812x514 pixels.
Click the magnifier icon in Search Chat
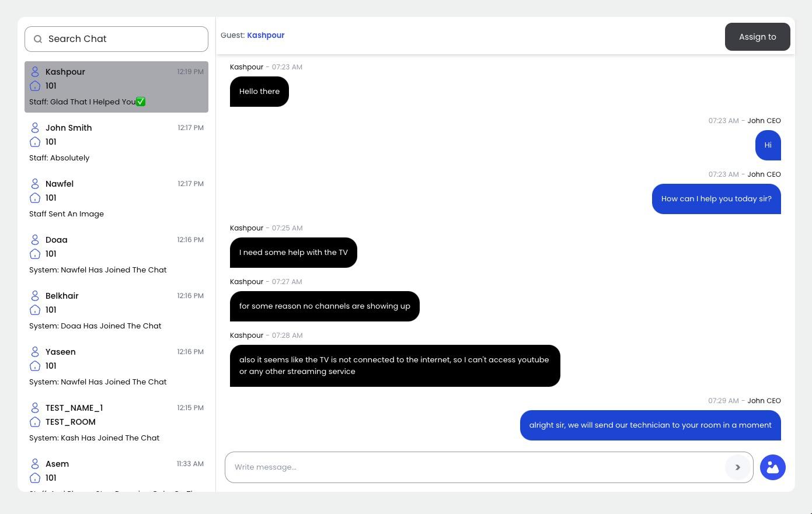click(38, 39)
